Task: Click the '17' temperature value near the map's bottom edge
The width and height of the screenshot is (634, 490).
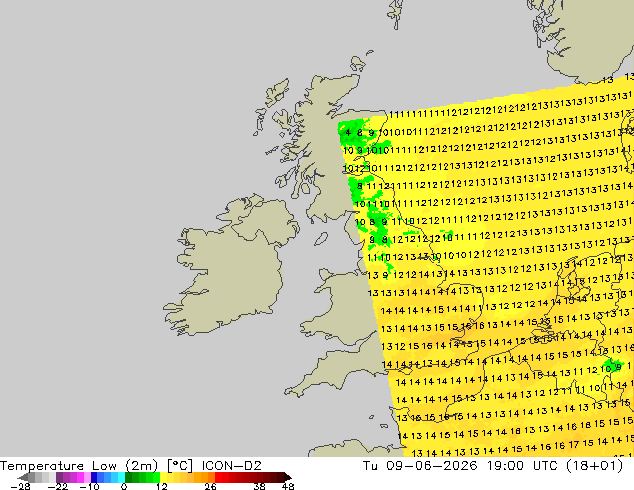Action: [573, 444]
